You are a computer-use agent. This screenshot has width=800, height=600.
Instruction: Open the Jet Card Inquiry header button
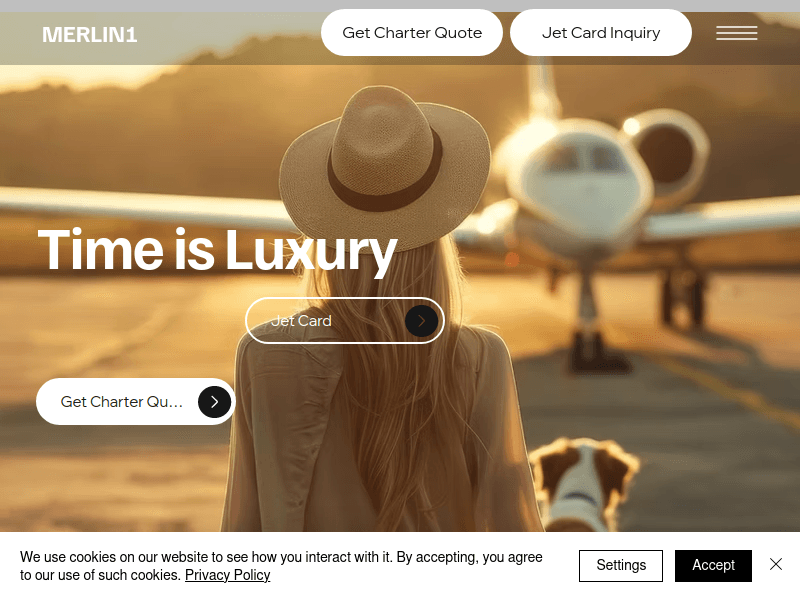(601, 33)
